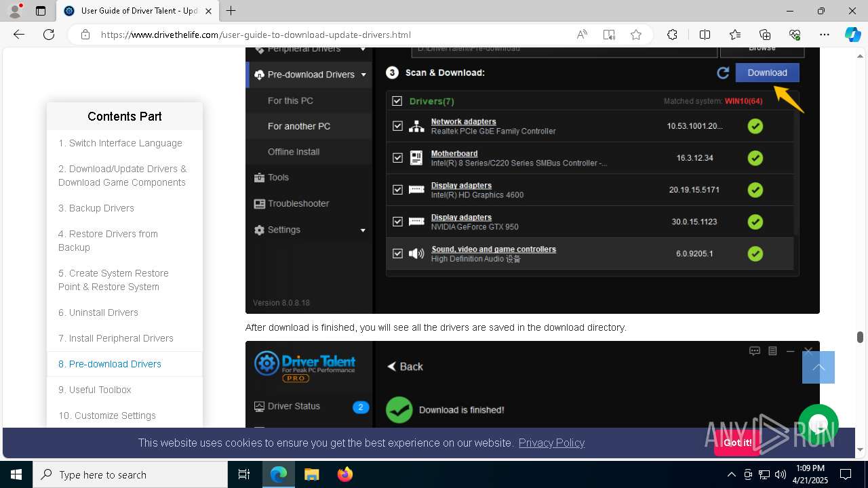
Task: Open Driver Status in sidebar
Action: tap(286, 406)
